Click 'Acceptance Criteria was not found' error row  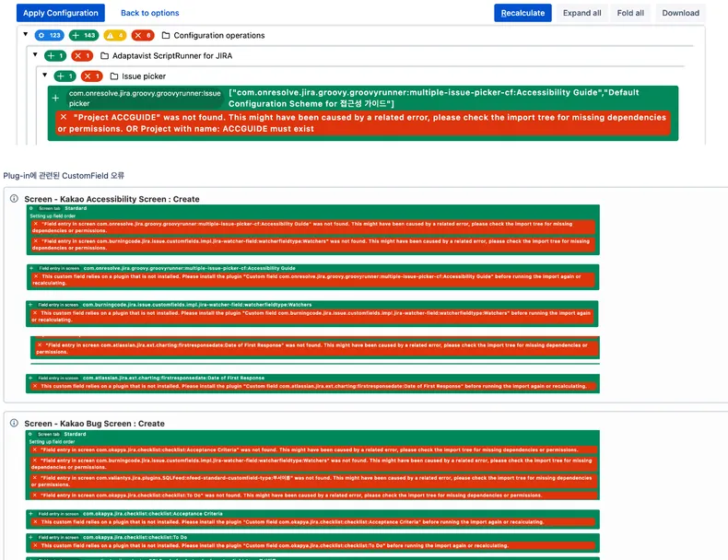coord(313,449)
